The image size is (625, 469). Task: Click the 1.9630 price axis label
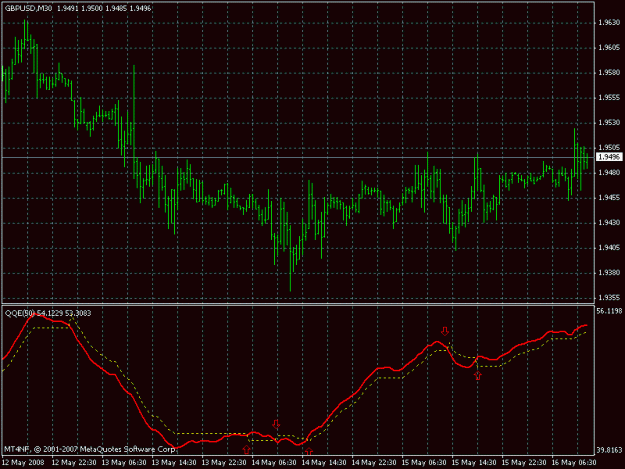tap(609, 23)
